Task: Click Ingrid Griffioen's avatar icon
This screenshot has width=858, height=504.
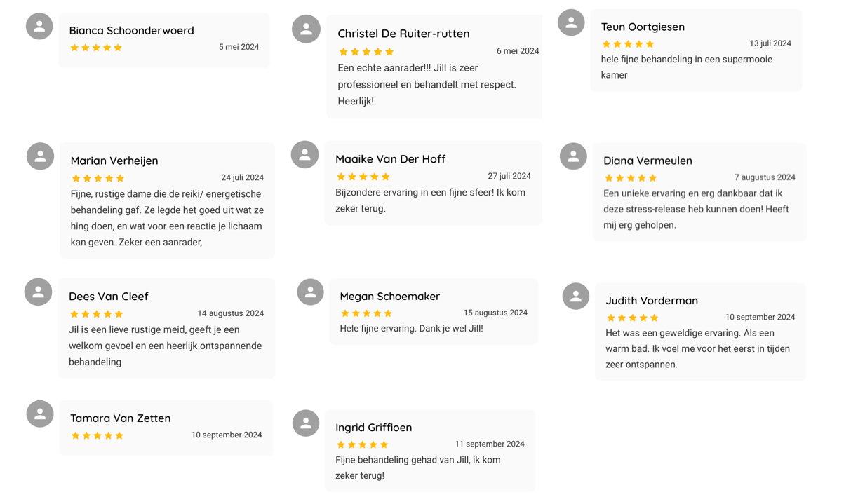Action: click(x=306, y=423)
